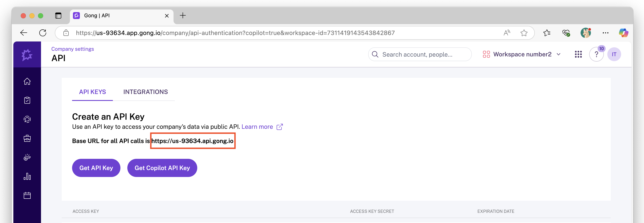Switch to the INTEGRATIONS tab

146,92
